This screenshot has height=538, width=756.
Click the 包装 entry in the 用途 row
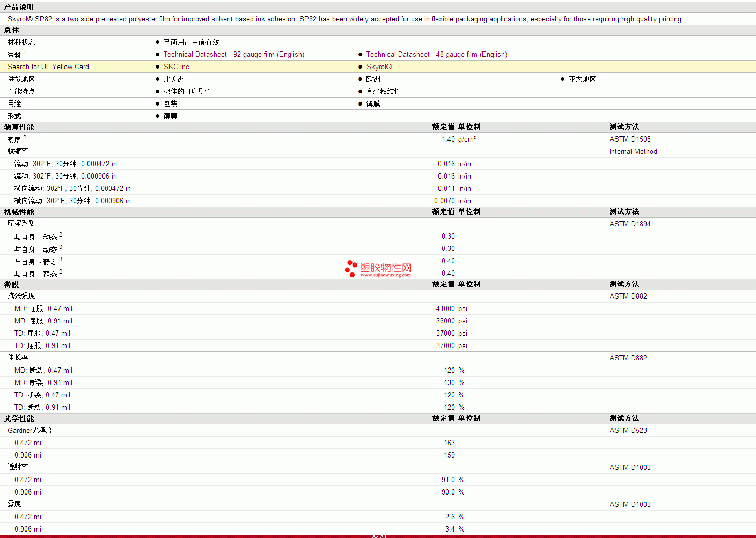[171, 104]
